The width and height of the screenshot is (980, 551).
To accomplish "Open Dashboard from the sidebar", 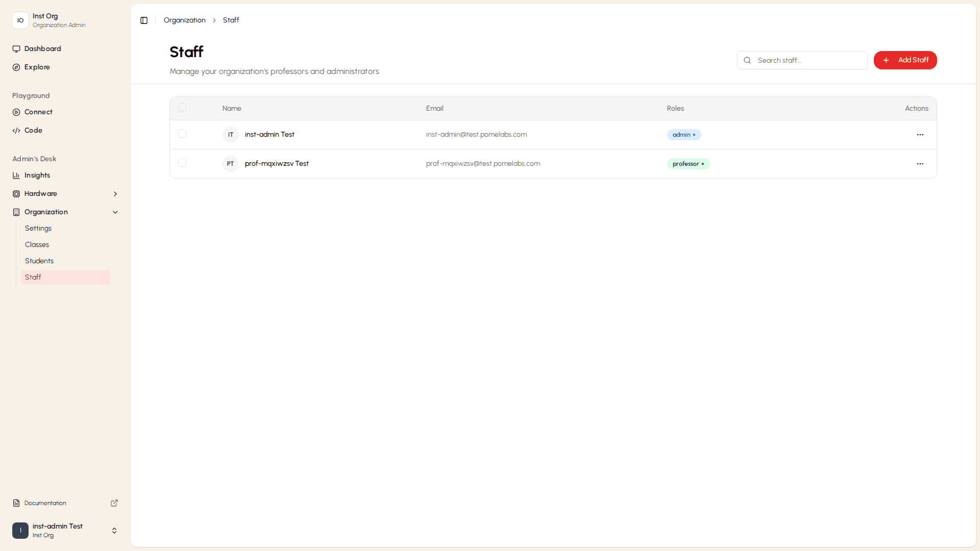I will point(65,49).
